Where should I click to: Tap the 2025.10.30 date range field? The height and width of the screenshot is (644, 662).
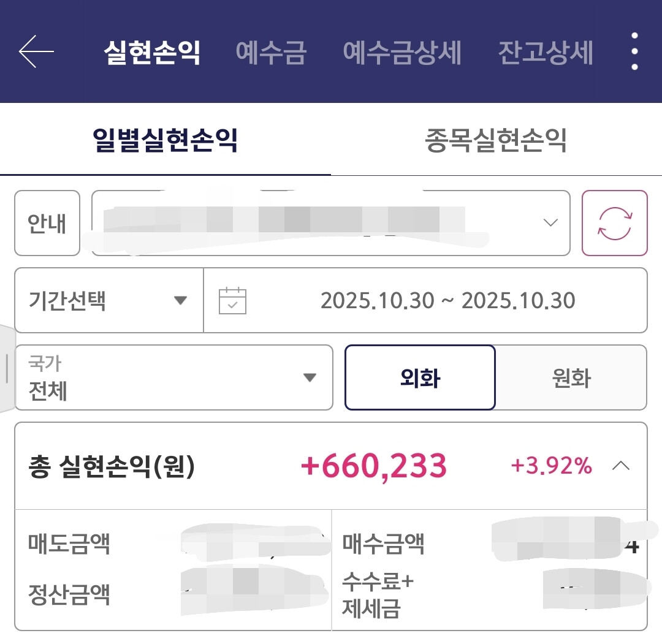click(x=447, y=301)
